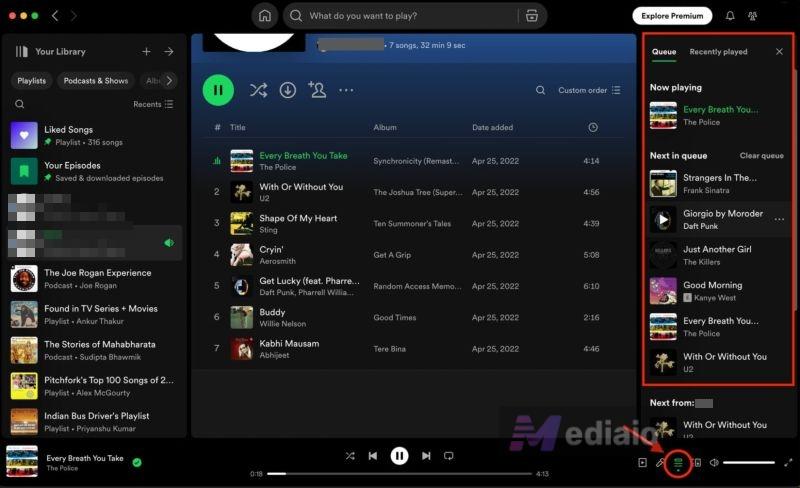Open the Now Playing view icon
Viewport: 800px width, 488px height.
(642, 462)
